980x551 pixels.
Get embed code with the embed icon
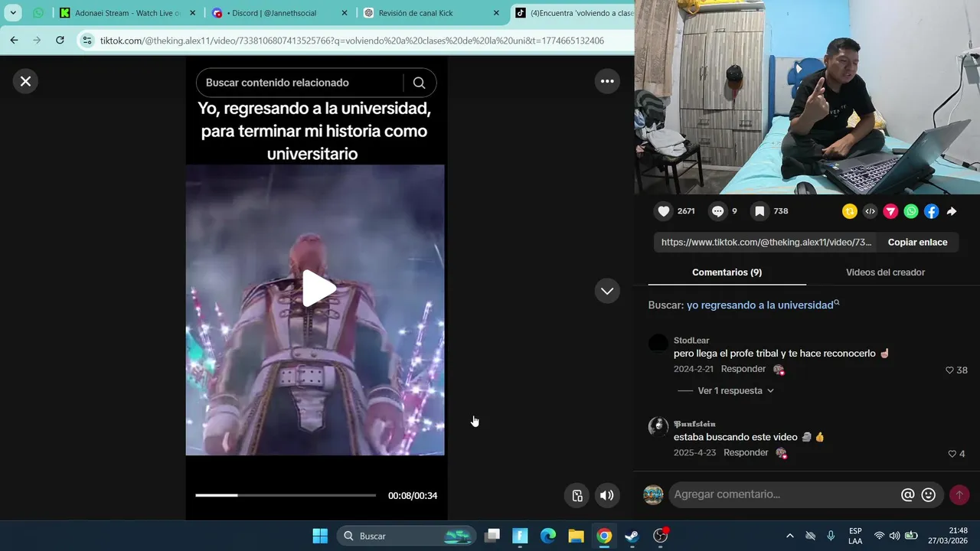[870, 211]
